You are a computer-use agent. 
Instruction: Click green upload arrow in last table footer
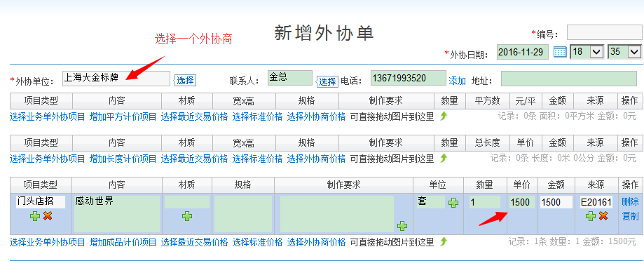(x=443, y=242)
